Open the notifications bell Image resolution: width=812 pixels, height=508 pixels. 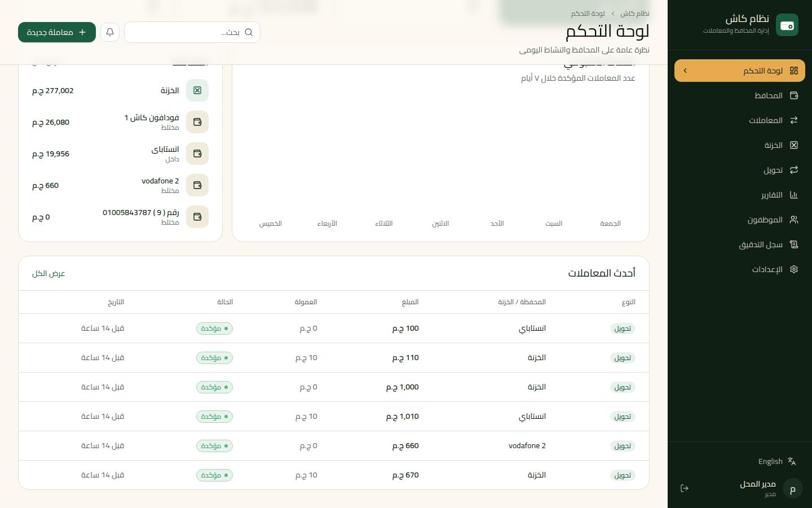[x=110, y=32]
